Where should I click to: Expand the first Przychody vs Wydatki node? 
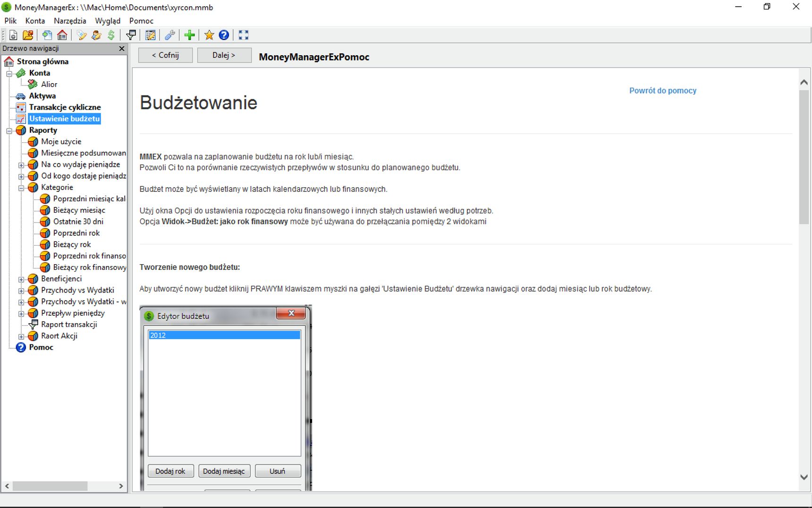tap(21, 291)
